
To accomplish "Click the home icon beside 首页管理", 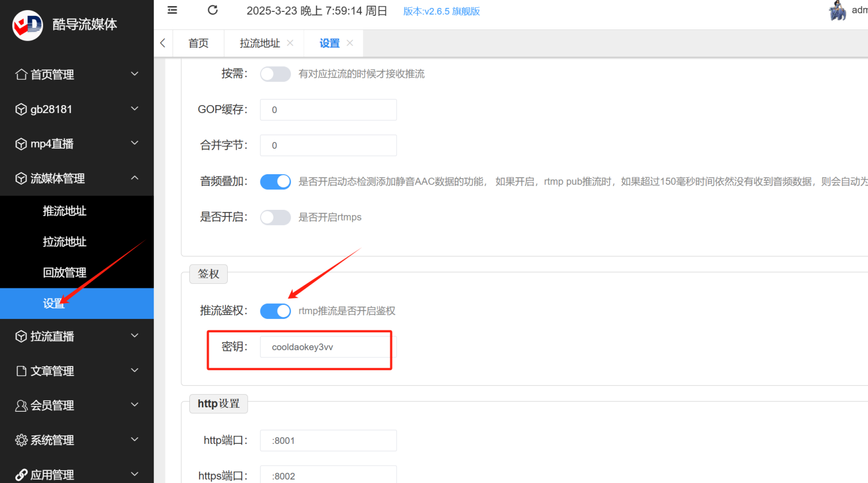I will click(21, 74).
